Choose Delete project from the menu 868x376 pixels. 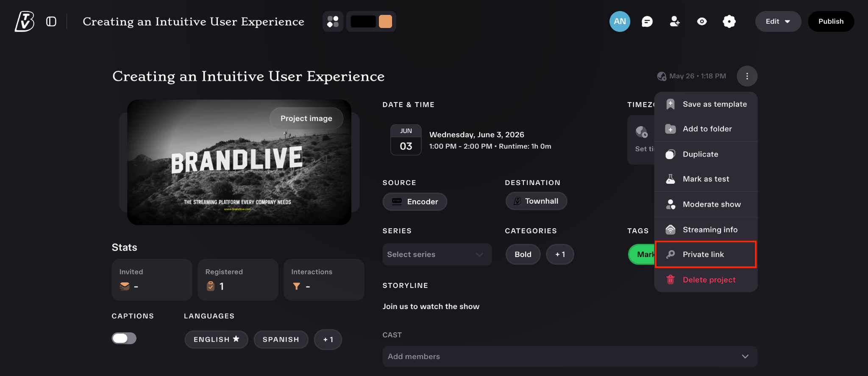[x=706, y=280]
